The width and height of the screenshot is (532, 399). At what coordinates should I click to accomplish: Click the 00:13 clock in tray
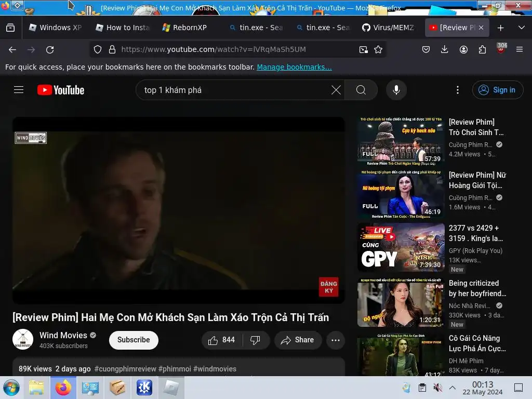pos(483,388)
